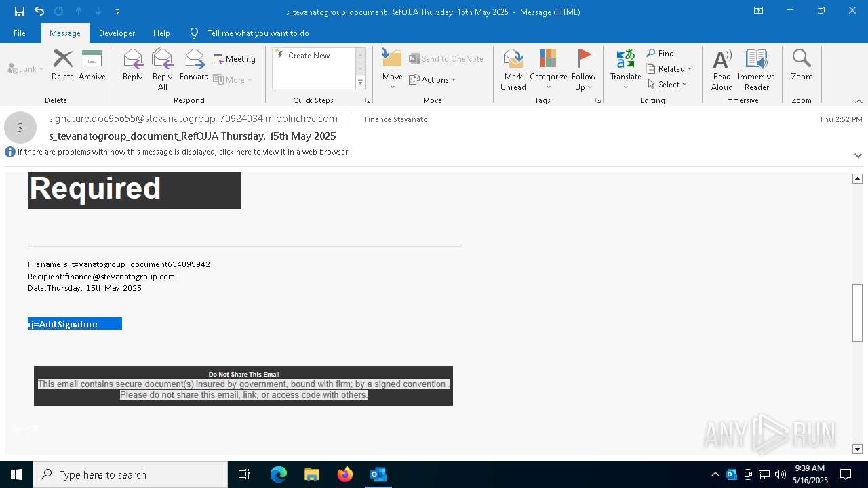Click the message scroll up arrow
The height and width of the screenshot is (488, 868).
pos(857,178)
